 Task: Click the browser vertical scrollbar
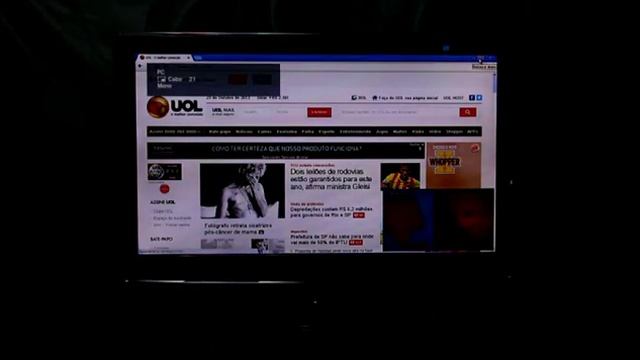coord(494,83)
